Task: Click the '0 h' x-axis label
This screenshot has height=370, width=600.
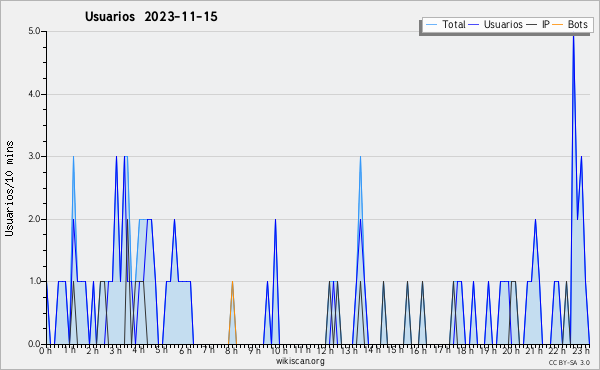Action: click(45, 351)
